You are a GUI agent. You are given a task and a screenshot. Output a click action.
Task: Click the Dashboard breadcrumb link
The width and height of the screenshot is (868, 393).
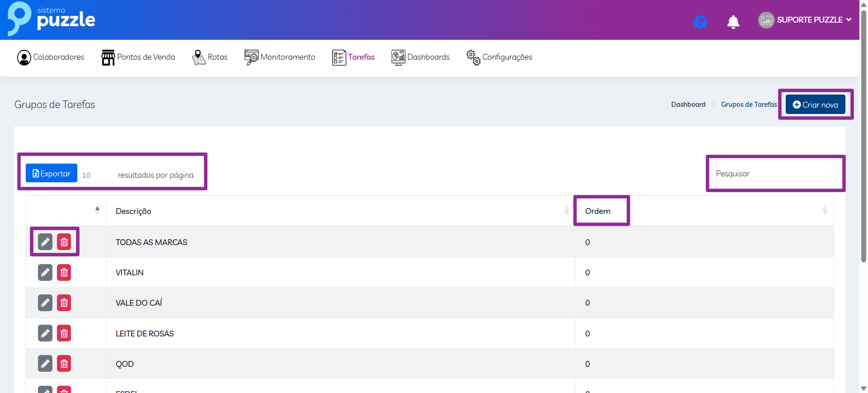click(688, 104)
